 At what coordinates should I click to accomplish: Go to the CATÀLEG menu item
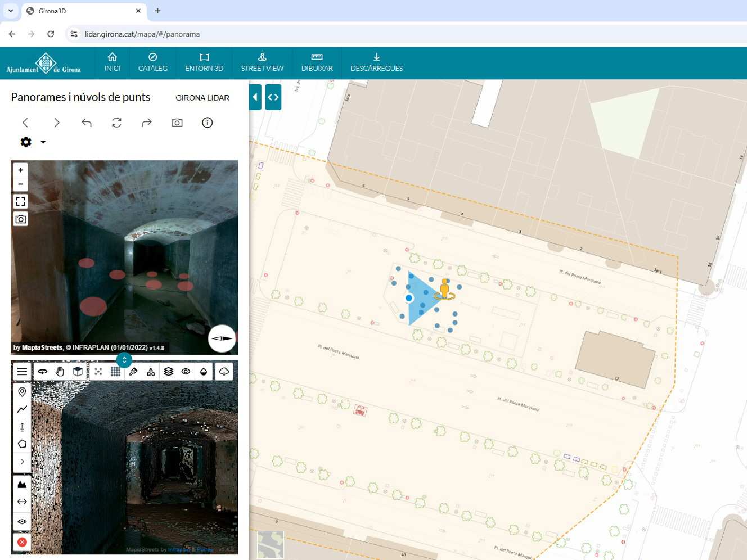tap(152, 62)
